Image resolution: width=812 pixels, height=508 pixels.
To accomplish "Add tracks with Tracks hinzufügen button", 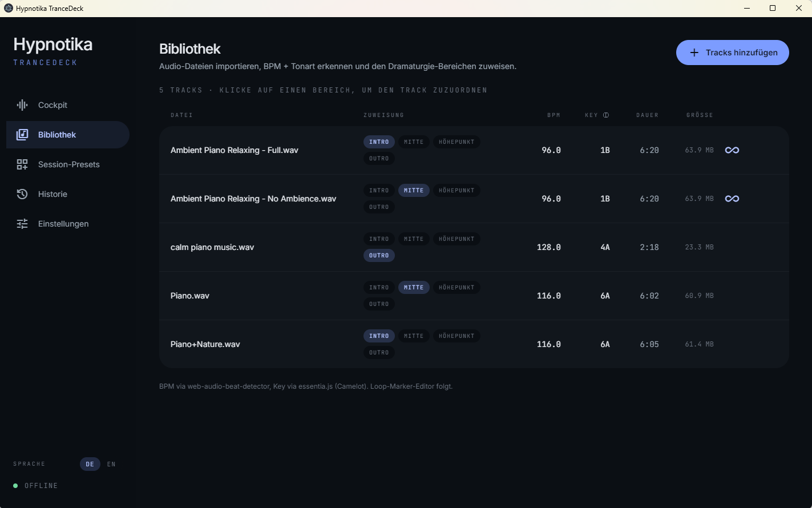I will click(733, 53).
